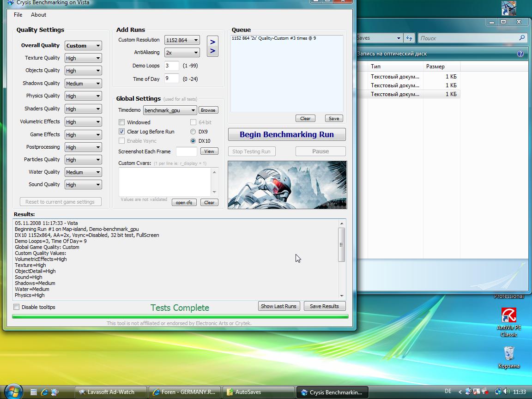Screen dimensions: 532x399
Task: Expand the Texture Quality dropdown
Action: tap(83, 58)
